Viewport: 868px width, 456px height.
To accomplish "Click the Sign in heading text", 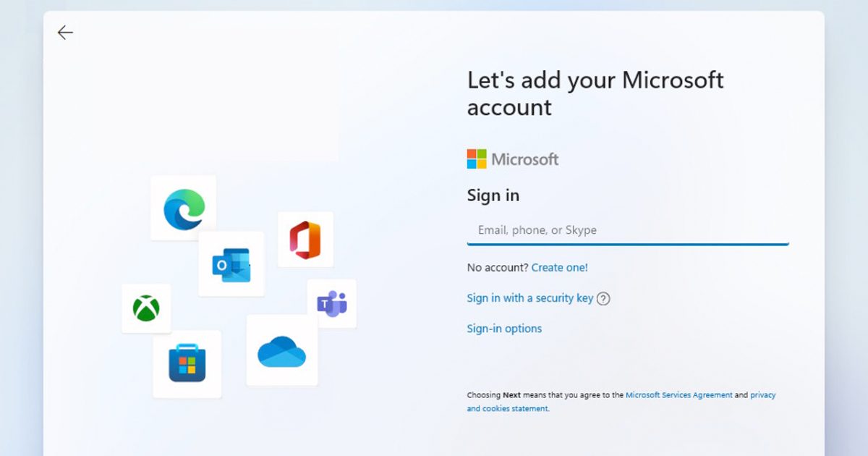I will coord(493,195).
